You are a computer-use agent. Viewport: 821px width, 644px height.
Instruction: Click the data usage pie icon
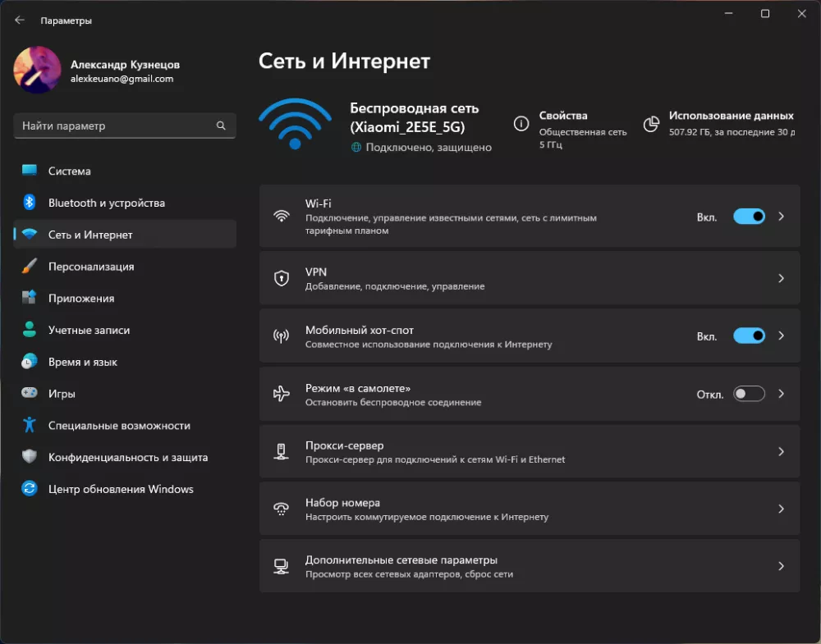click(651, 124)
